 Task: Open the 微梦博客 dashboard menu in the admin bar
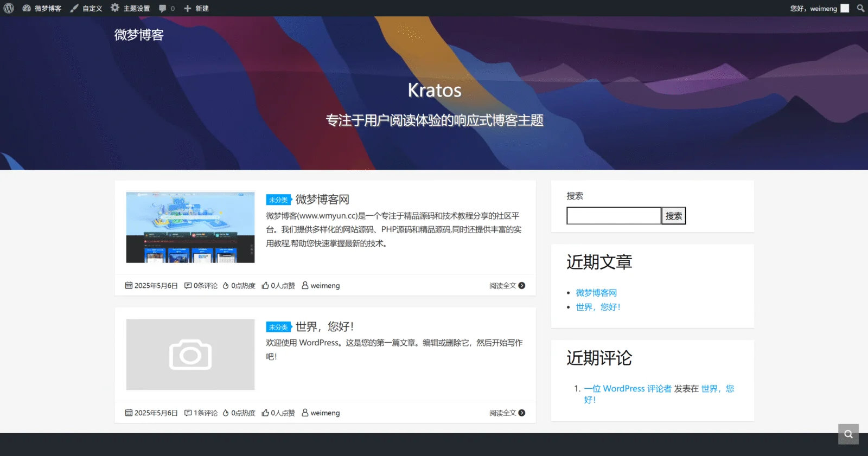coord(42,8)
